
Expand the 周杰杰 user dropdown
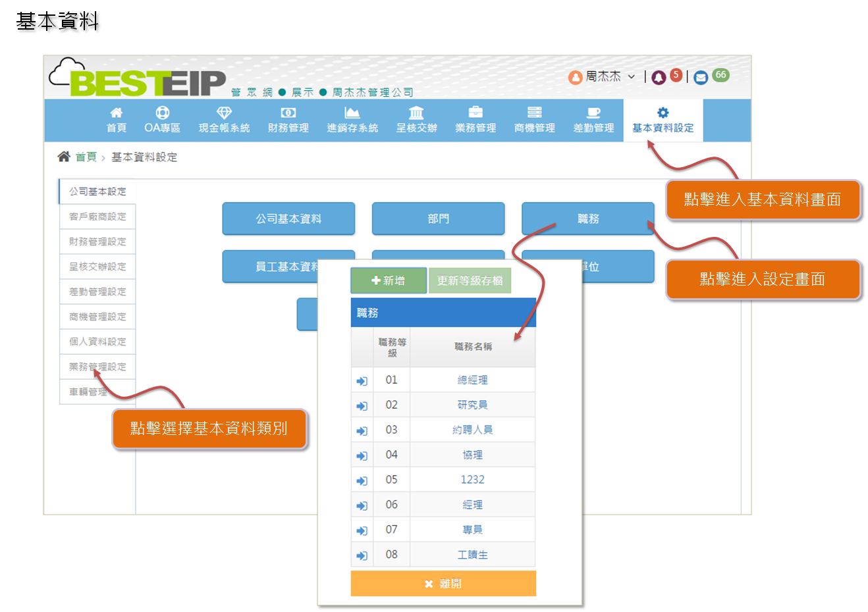[x=630, y=77]
